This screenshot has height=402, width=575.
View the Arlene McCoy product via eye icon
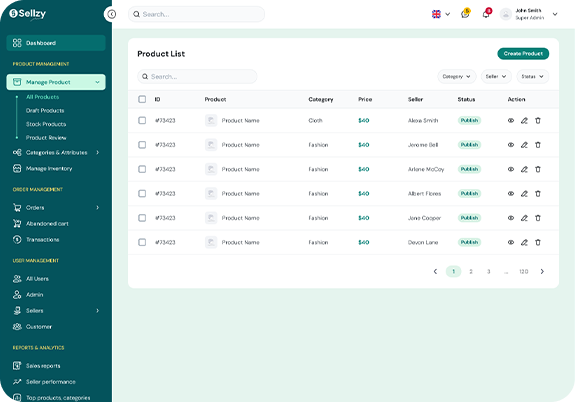tap(510, 169)
